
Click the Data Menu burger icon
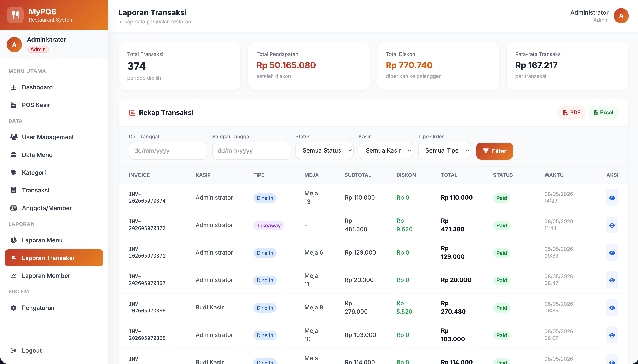pyautogui.click(x=14, y=155)
